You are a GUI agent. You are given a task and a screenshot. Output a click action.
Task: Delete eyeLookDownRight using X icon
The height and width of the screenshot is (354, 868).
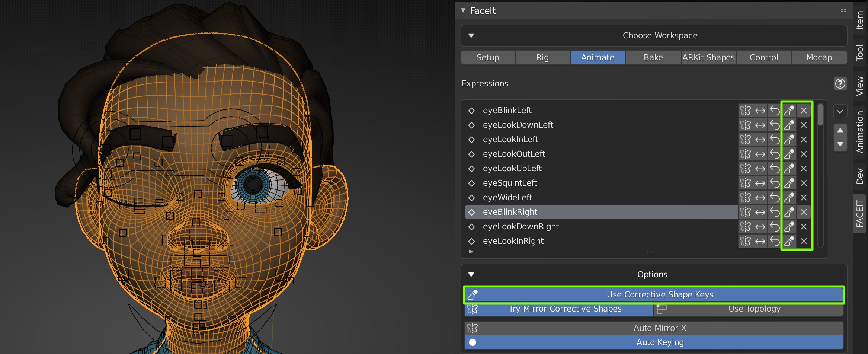pyautogui.click(x=804, y=227)
